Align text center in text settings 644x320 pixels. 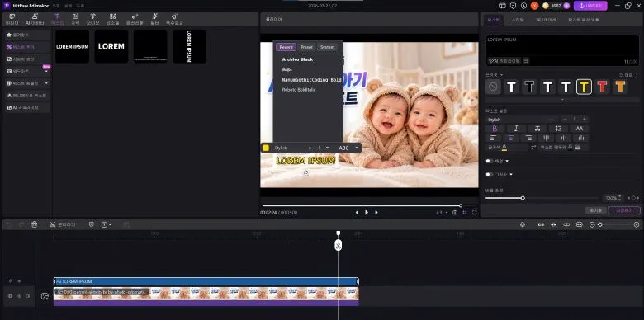coord(511,138)
